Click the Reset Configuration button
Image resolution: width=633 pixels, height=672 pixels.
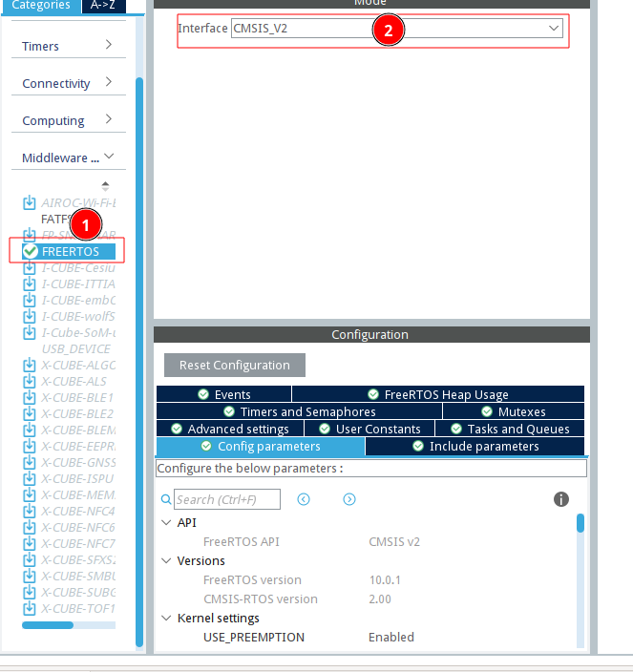click(235, 366)
